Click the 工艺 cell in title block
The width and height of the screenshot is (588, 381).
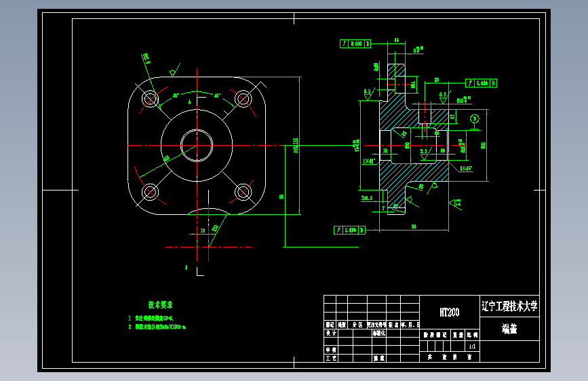click(331, 358)
